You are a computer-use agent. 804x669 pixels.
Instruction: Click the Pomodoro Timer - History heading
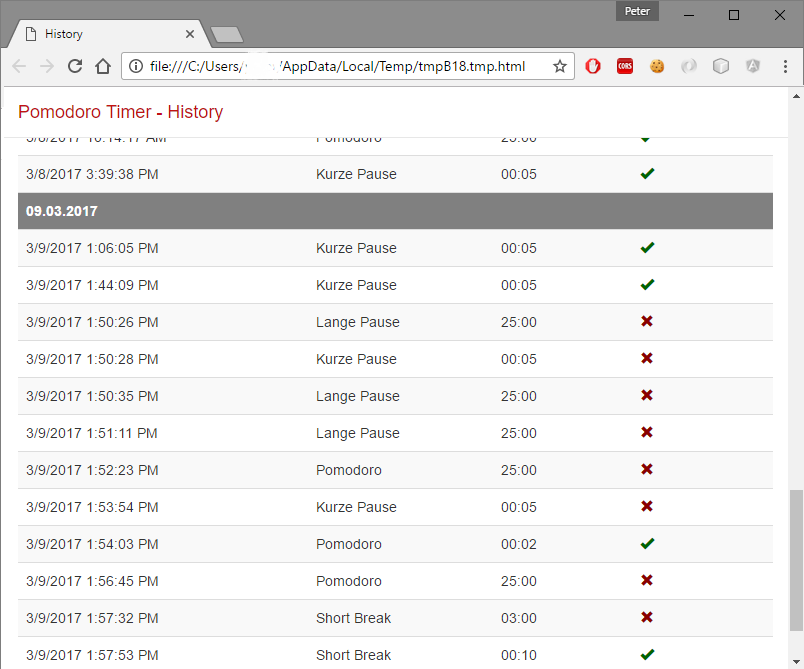120,112
